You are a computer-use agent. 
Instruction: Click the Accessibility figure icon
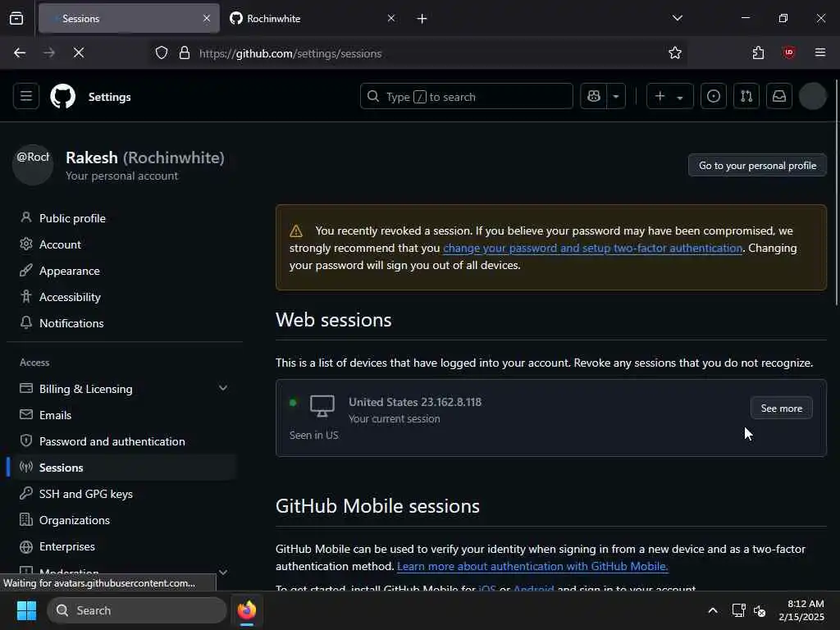point(25,296)
